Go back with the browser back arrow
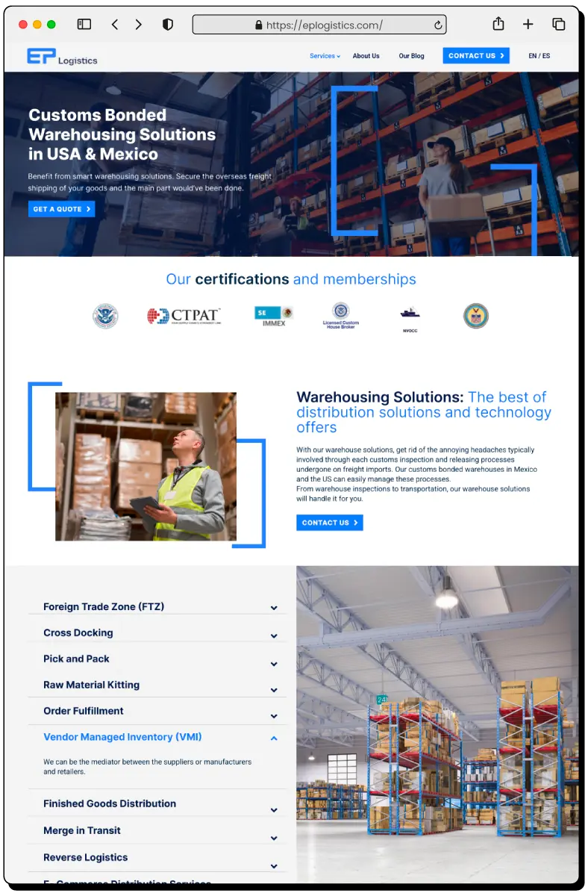Viewport: 588px width, 896px height. tap(115, 25)
